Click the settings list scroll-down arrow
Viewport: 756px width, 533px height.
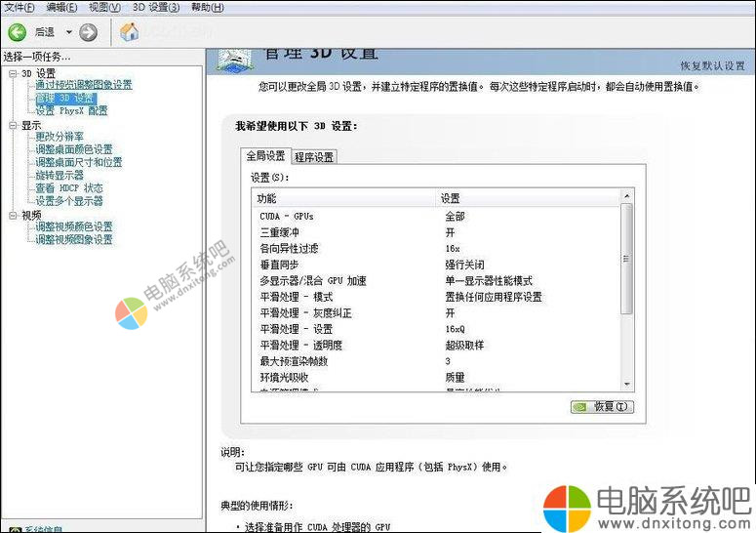pos(627,385)
